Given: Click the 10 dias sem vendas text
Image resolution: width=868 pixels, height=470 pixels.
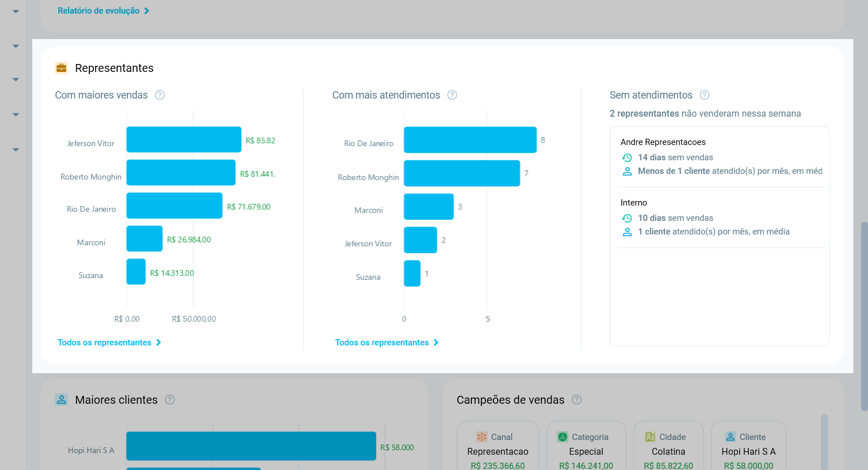Looking at the screenshot, I should (x=676, y=218).
